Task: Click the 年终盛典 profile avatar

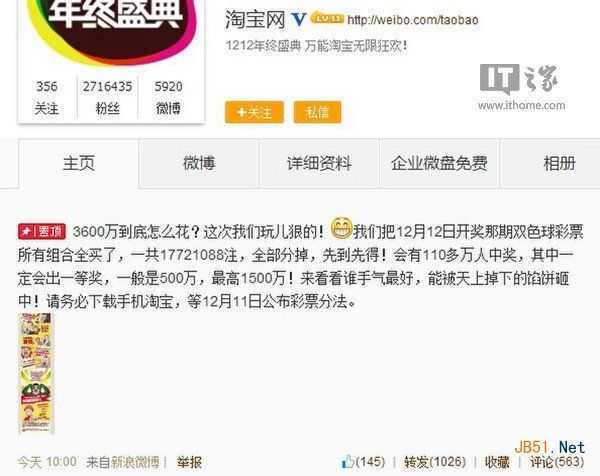Action: coord(112,31)
